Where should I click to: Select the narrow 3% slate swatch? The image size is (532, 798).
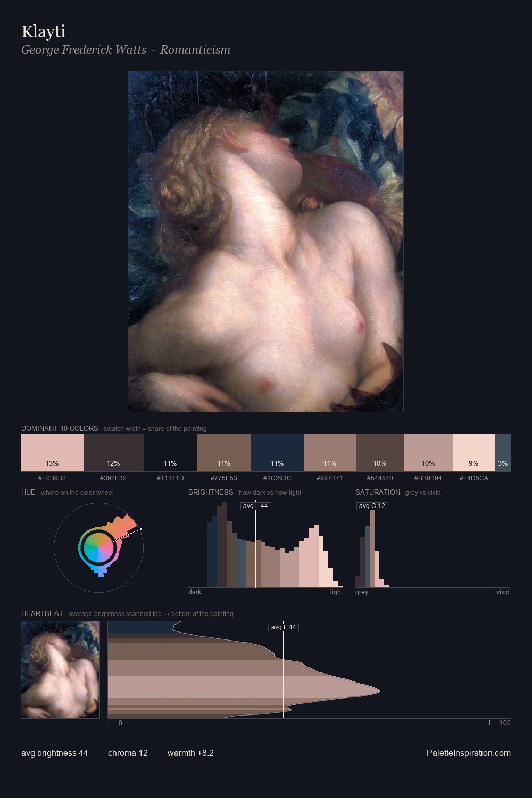point(503,453)
